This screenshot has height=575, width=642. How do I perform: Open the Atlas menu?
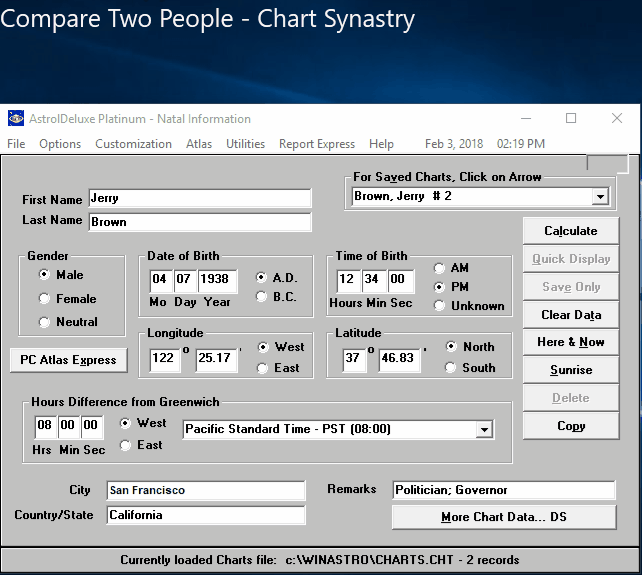(x=199, y=144)
